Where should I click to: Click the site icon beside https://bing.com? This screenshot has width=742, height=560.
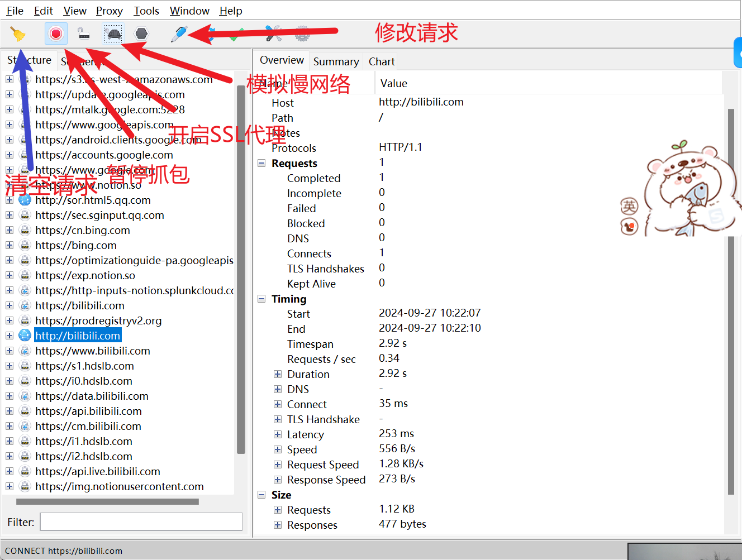25,245
